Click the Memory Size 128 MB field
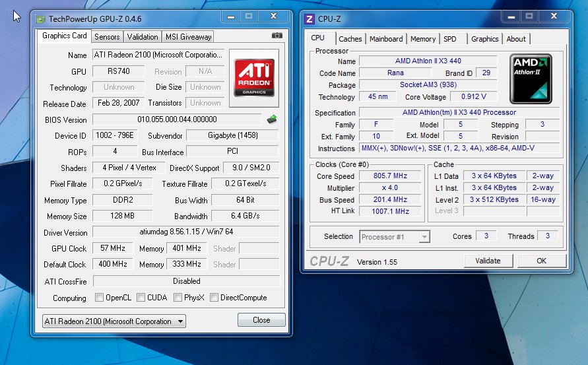 coord(123,216)
